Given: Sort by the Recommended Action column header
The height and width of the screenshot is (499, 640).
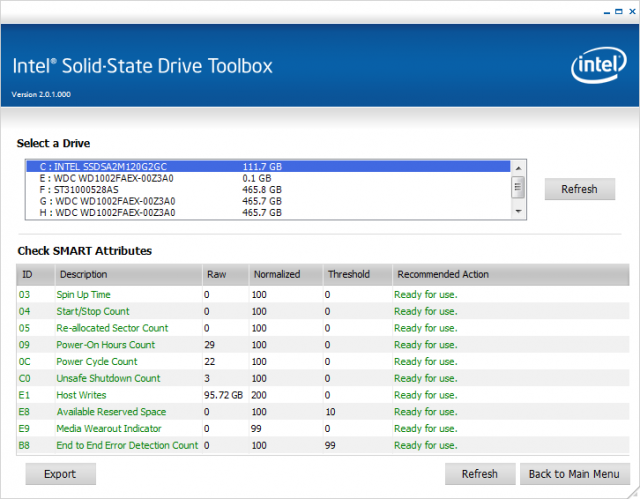Looking at the screenshot, I should point(511,275).
